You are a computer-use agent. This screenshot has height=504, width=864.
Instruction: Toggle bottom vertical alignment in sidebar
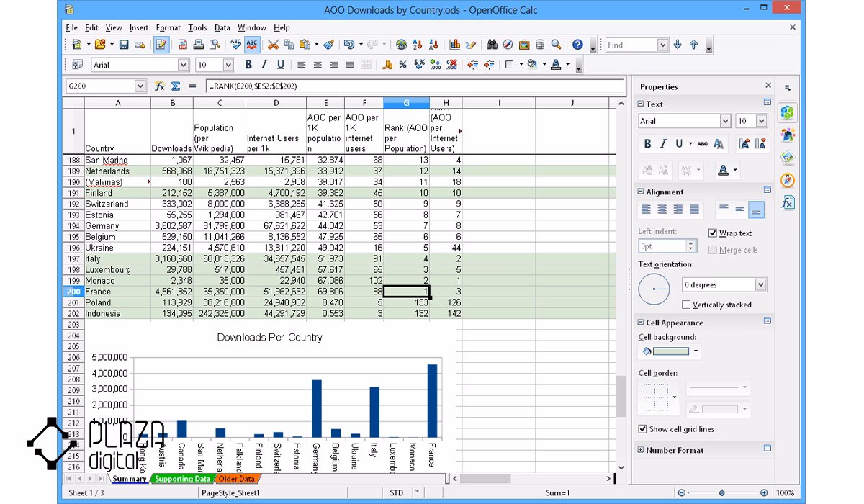756,210
